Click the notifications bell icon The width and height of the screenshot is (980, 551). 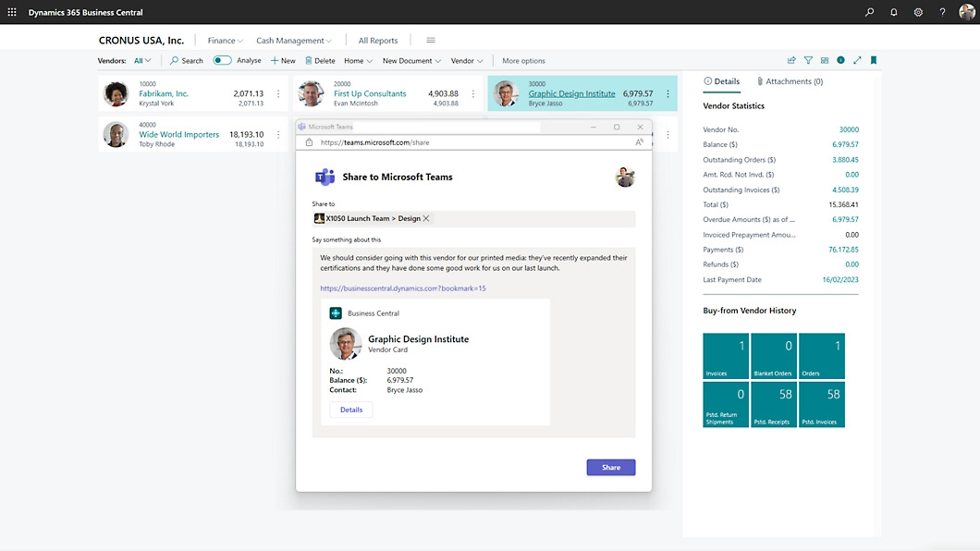893,12
